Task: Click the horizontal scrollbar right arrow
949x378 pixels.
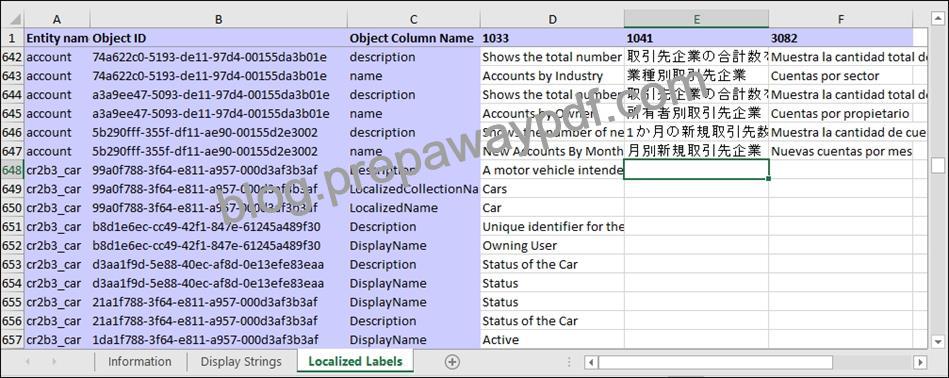Action: coord(920,362)
